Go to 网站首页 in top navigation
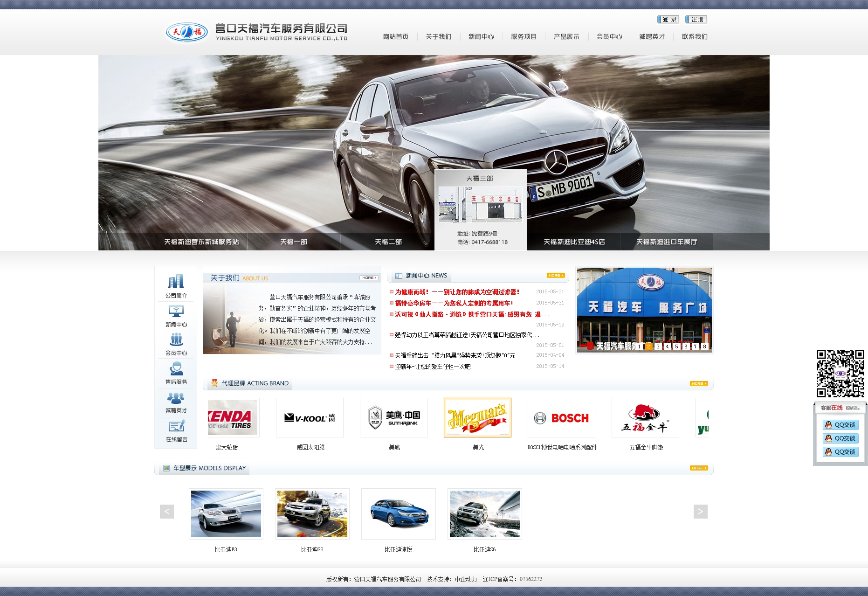This screenshot has width=868, height=596. (x=396, y=37)
